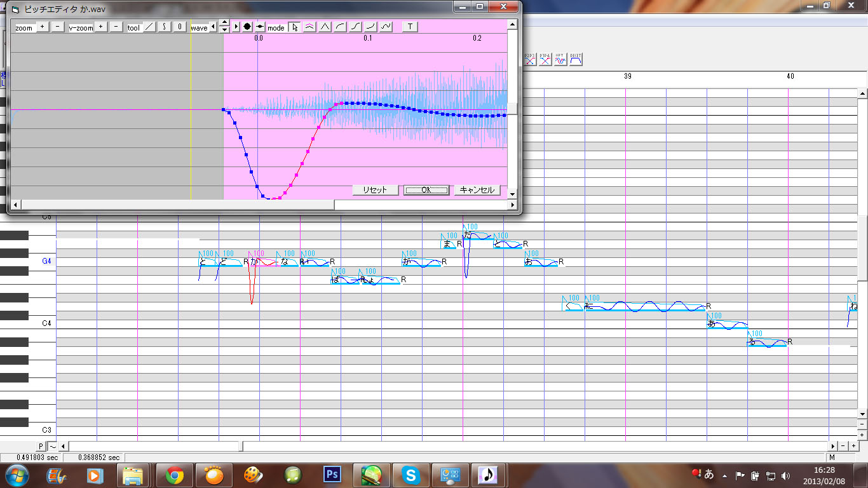Click the P1P4 envelope icon

(545, 59)
